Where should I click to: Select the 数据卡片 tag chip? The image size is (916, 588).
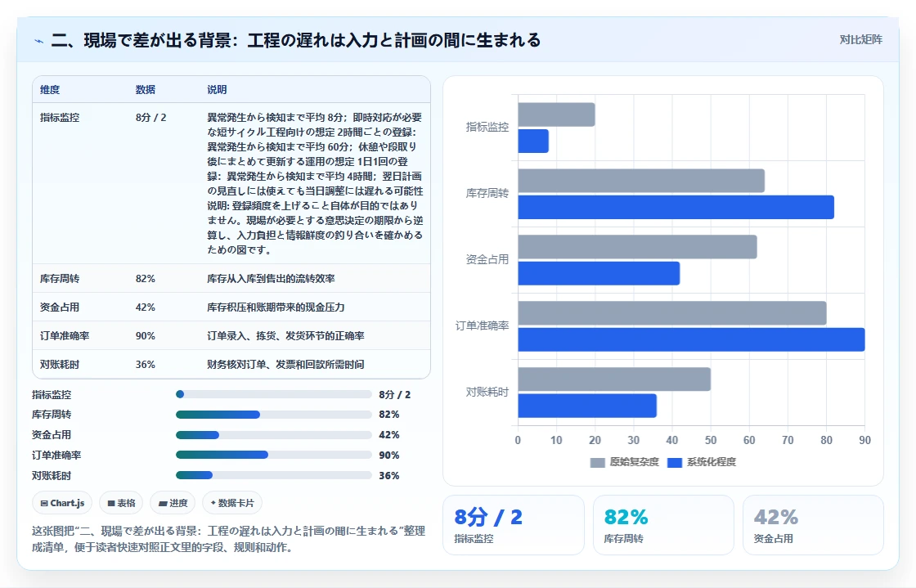232,503
